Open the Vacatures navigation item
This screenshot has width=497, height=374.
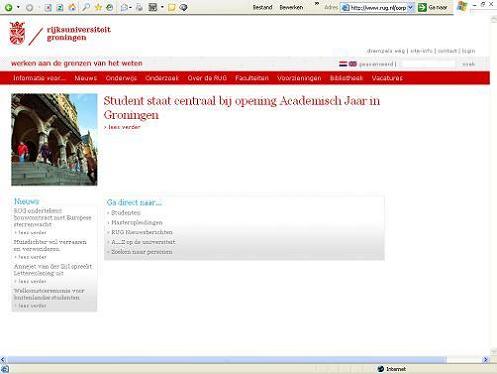pyautogui.click(x=387, y=78)
